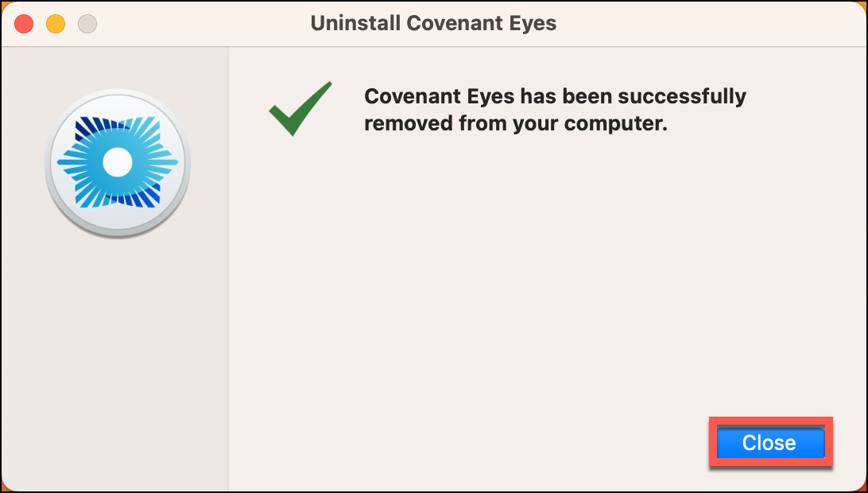Click the white center of the logo
The height and width of the screenshot is (493, 868).
[x=118, y=163]
